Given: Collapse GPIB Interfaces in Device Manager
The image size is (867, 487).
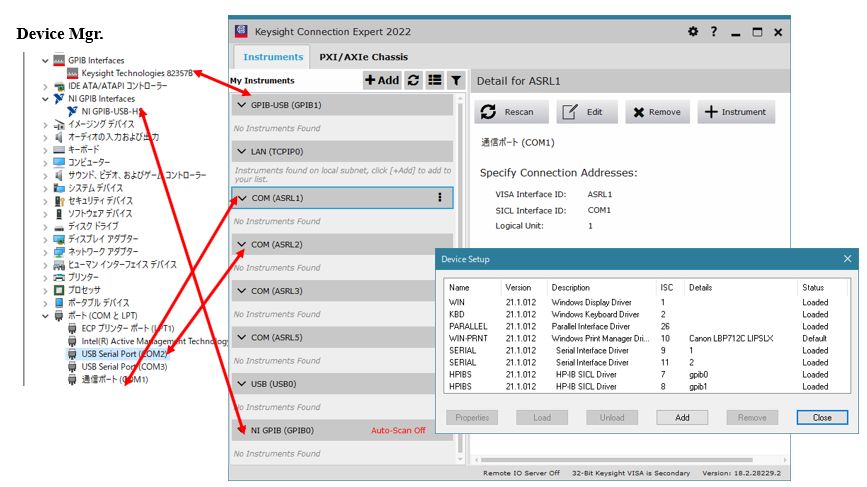Looking at the screenshot, I should (x=45, y=60).
